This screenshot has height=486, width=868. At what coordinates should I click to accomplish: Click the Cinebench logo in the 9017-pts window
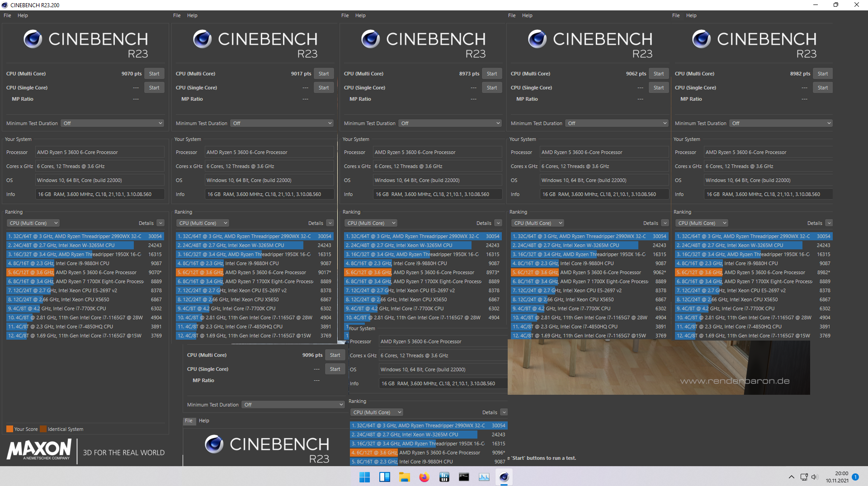click(x=255, y=44)
